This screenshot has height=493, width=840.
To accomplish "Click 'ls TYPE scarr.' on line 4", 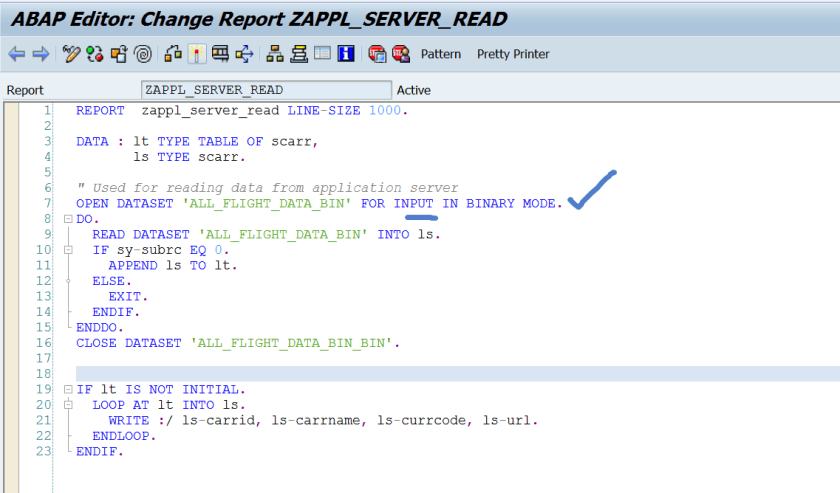I will coord(189,157).
